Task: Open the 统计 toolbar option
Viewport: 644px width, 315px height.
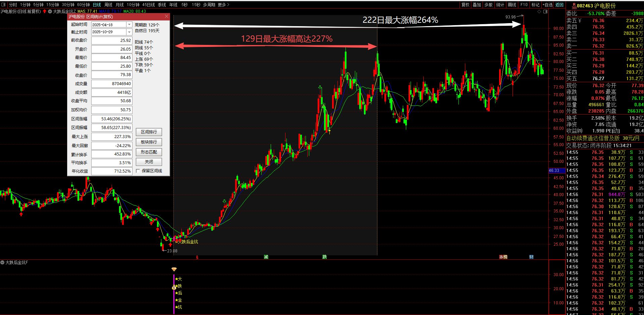Action: 500,5
